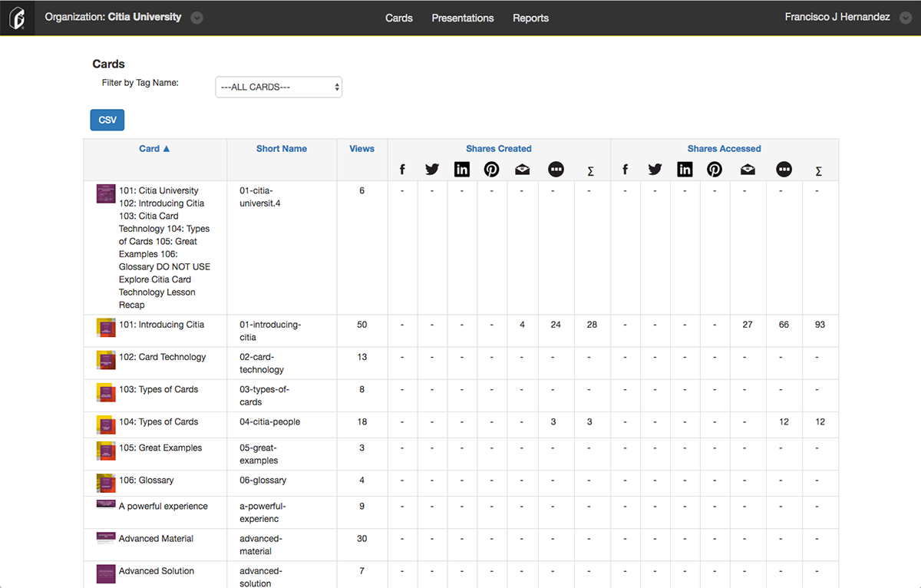Click LinkedIn icon under Shares Accessed

click(685, 170)
